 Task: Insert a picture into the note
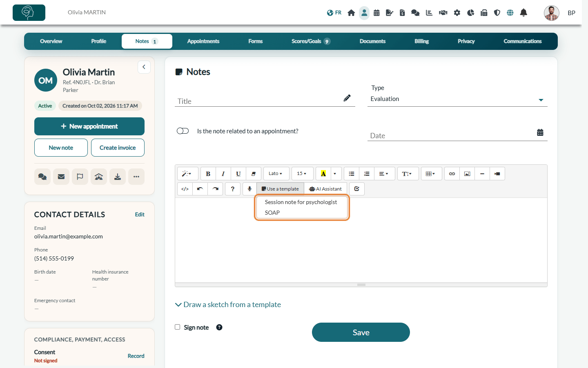pyautogui.click(x=467, y=174)
